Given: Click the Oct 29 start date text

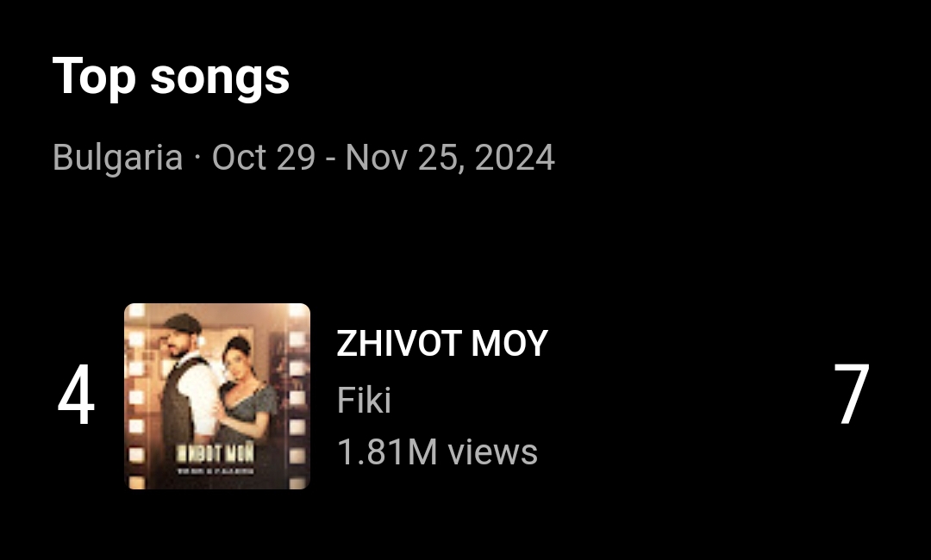Looking at the screenshot, I should 264,158.
